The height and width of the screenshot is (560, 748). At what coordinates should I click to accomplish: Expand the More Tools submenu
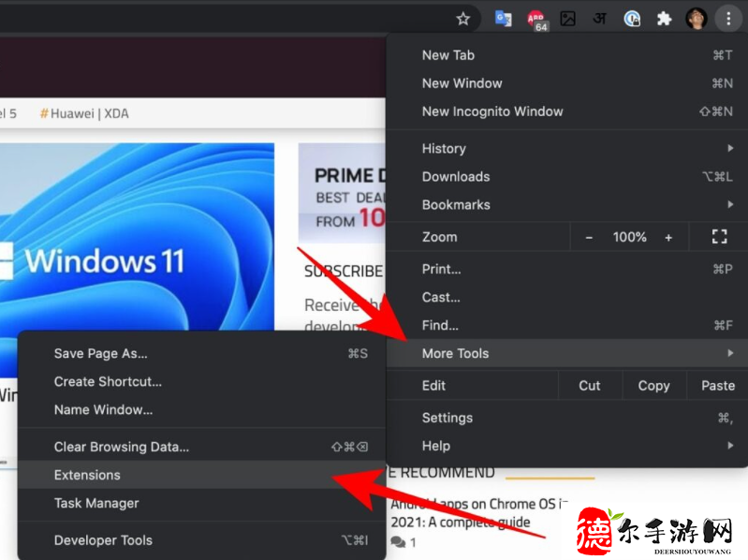click(x=566, y=353)
